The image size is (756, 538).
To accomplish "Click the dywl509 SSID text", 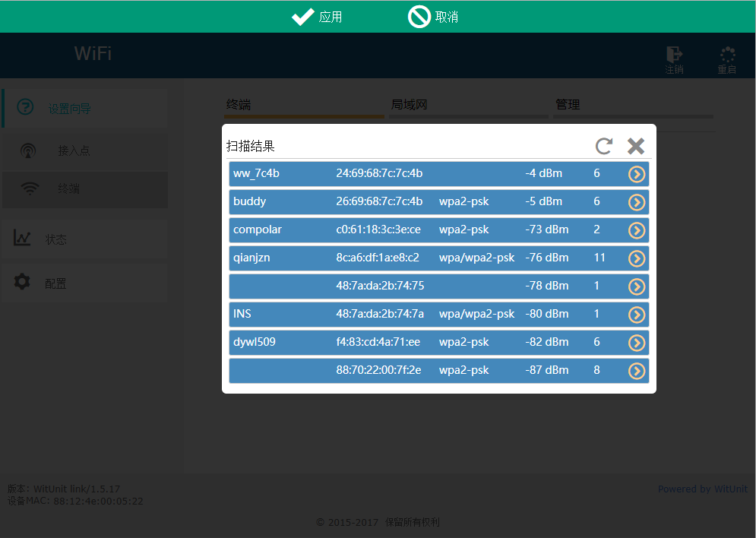I will point(254,342).
